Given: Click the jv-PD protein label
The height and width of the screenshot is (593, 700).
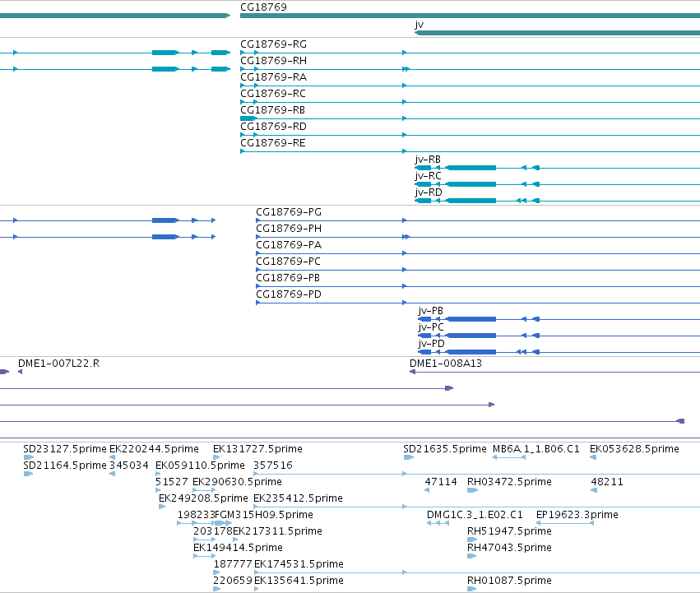Looking at the screenshot, I should pyautogui.click(x=431, y=344).
